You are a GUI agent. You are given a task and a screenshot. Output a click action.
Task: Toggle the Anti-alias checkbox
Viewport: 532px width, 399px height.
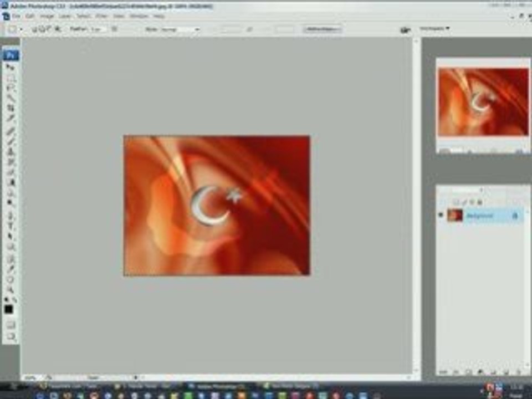pos(115,29)
